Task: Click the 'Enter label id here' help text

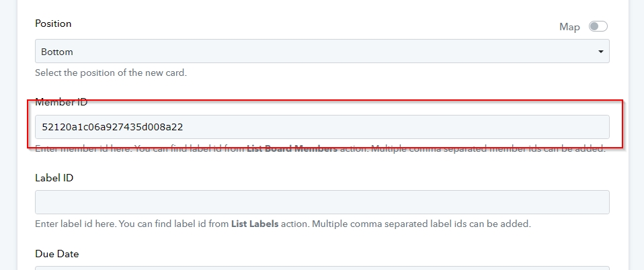Action: 76,224
